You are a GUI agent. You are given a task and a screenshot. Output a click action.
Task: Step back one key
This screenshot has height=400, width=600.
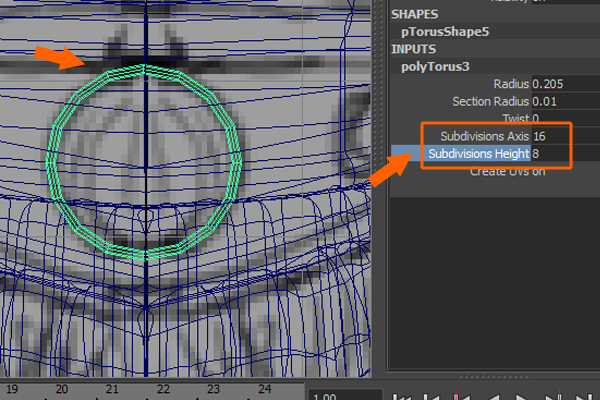tap(461, 396)
